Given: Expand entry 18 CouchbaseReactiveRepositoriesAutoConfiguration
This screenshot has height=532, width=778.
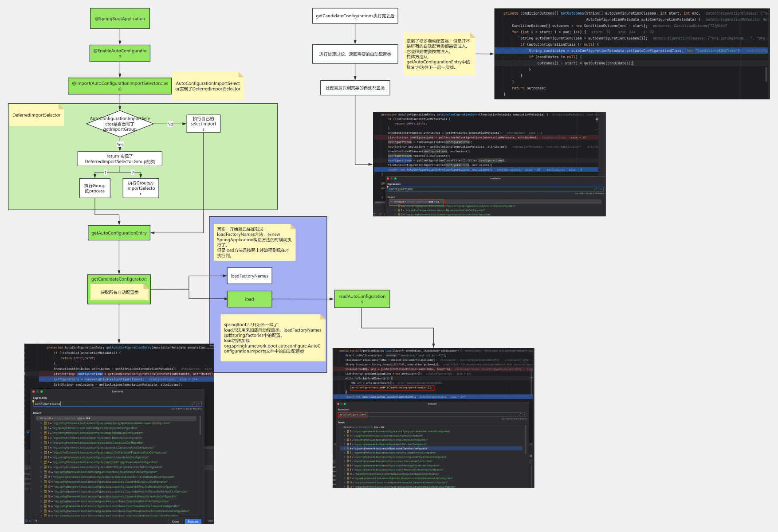Looking at the screenshot, I should tap(41, 511).
